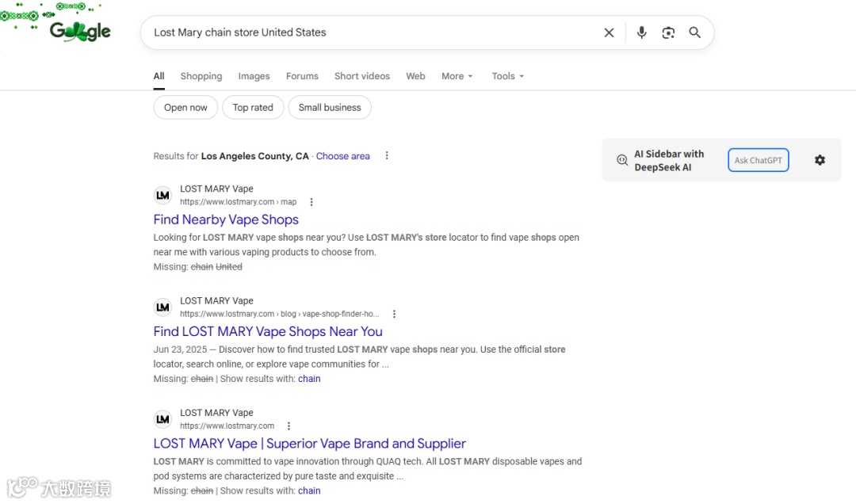Select the All results tab
This screenshot has height=504, width=856.
(159, 76)
